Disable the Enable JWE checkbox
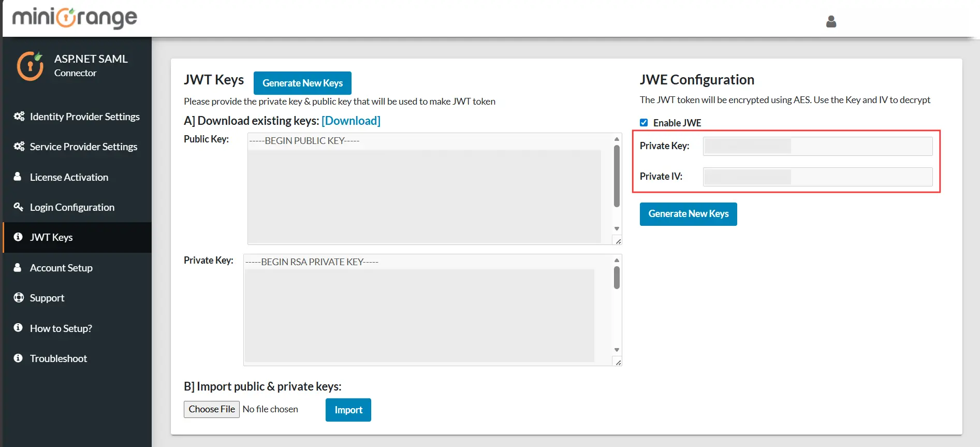The width and height of the screenshot is (980, 447). click(643, 123)
